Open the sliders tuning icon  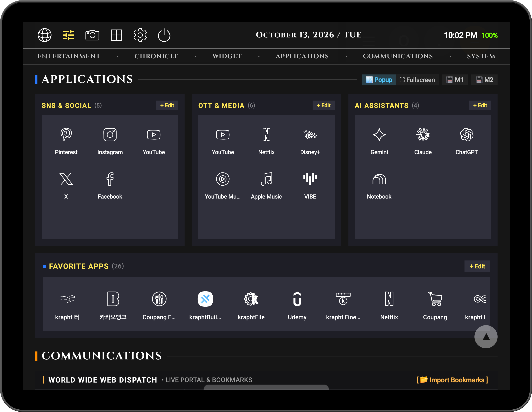pos(68,35)
